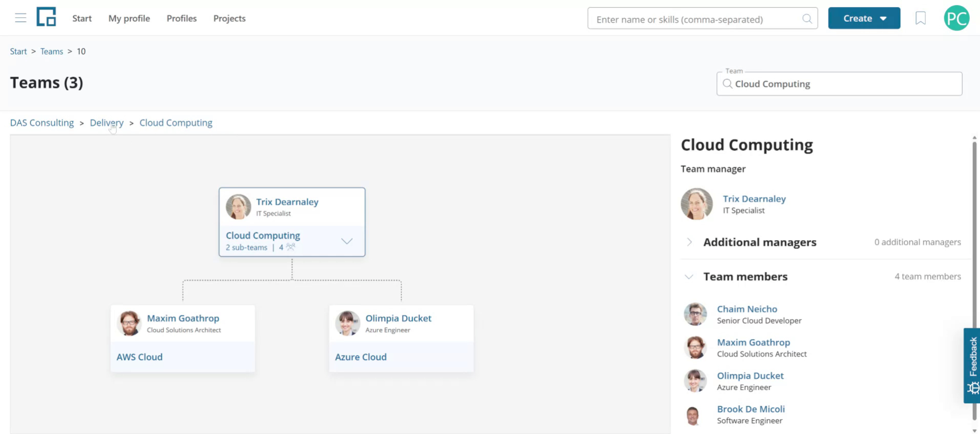The width and height of the screenshot is (980, 434).
Task: Expand the Additional managers section
Action: pyautogui.click(x=689, y=242)
